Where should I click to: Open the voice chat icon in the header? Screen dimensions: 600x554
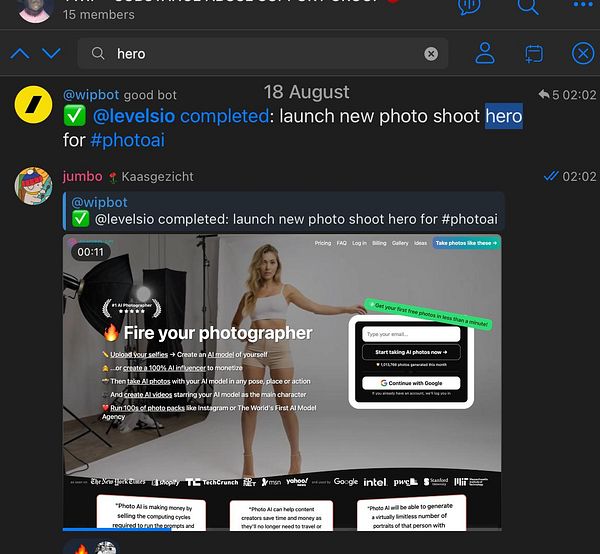(469, 7)
